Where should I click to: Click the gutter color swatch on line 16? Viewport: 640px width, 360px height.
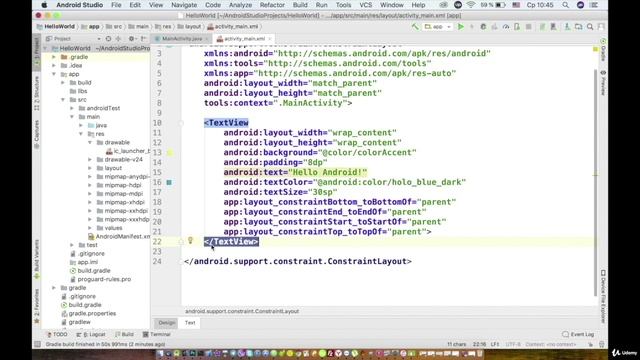coord(169,182)
